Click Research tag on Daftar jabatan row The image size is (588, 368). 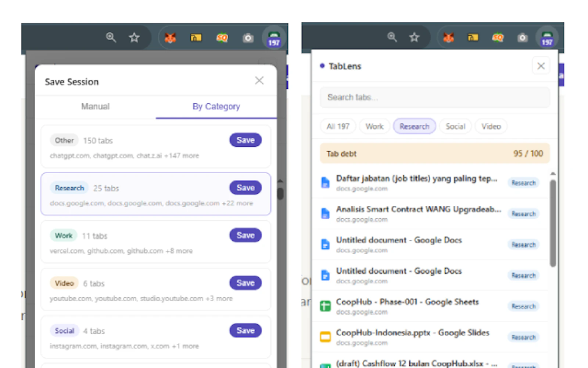pos(523,183)
